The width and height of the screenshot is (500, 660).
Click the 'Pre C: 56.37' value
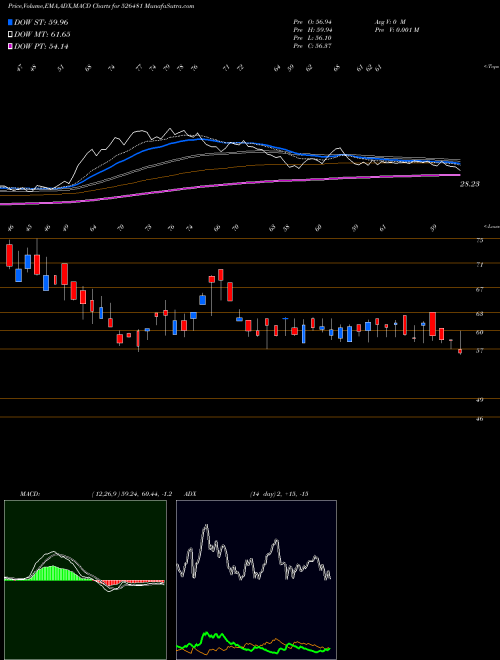click(x=313, y=46)
